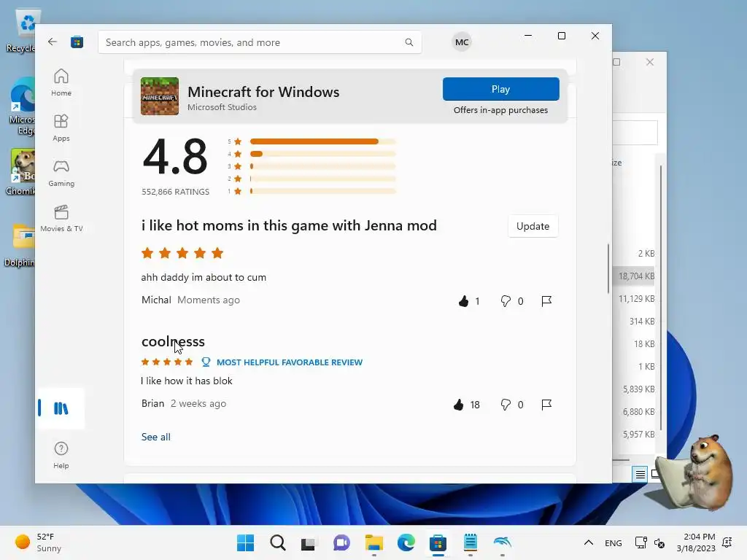Click Microsoft Store icon on taskbar
Screen dimensions: 747x560
438,542
